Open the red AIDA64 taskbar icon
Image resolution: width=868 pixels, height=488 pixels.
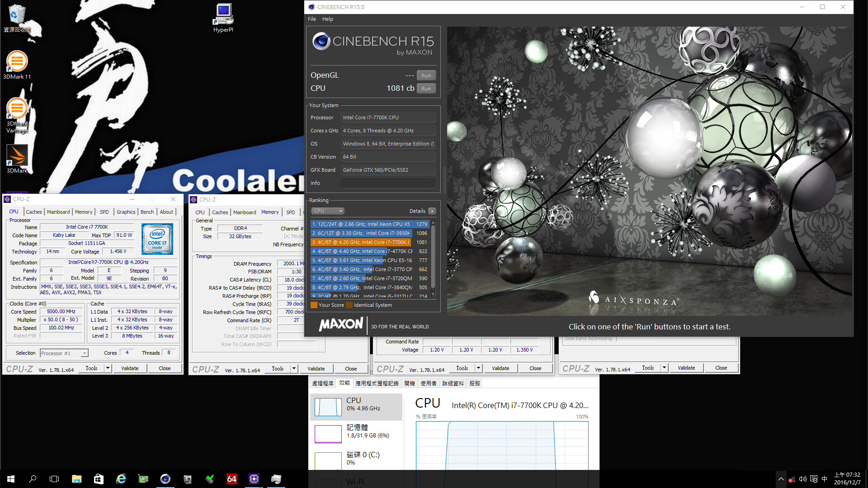(x=232, y=479)
